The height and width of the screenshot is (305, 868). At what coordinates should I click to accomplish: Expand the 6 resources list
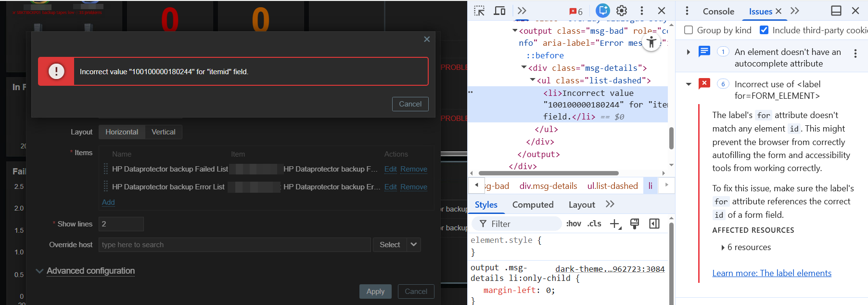click(723, 248)
